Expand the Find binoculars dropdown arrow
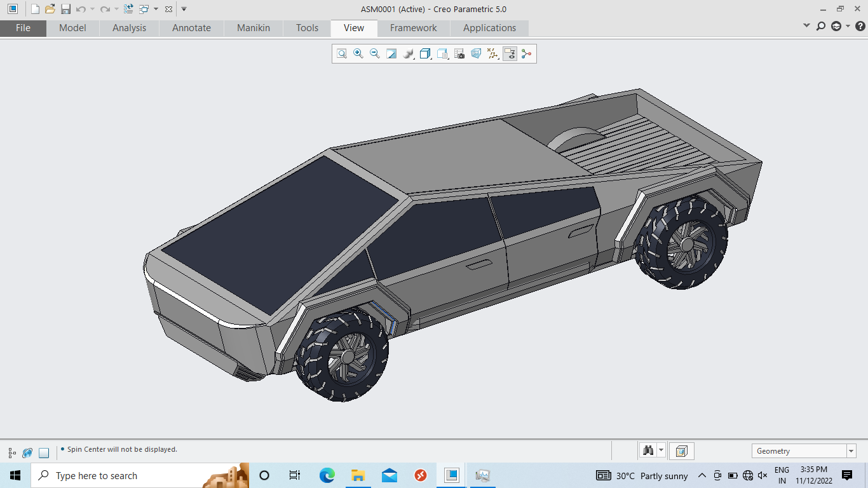868x488 pixels. (661, 451)
